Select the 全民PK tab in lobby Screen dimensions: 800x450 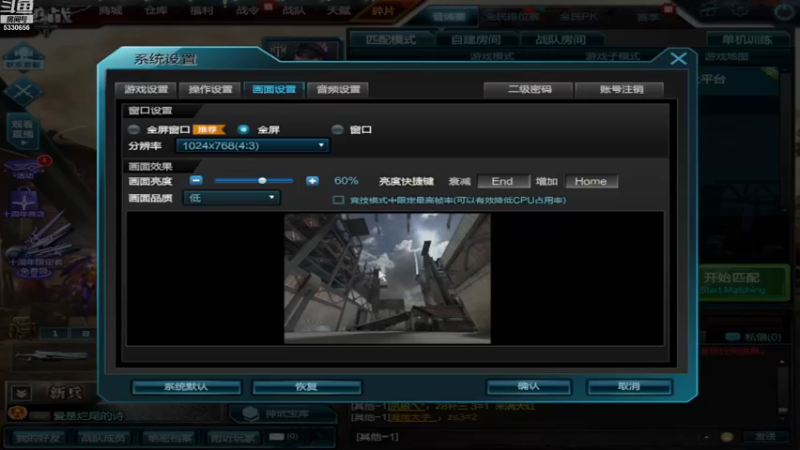578,17
